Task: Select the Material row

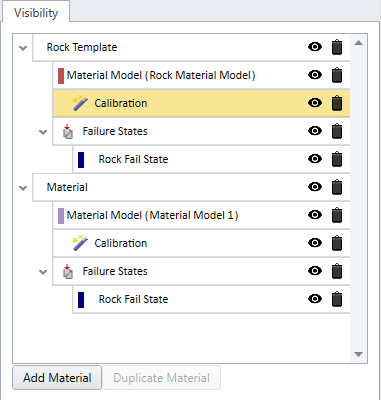Action: [x=191, y=187]
